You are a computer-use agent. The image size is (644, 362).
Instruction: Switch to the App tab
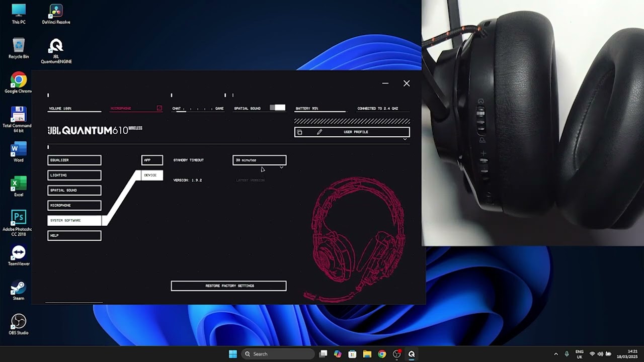(x=152, y=160)
